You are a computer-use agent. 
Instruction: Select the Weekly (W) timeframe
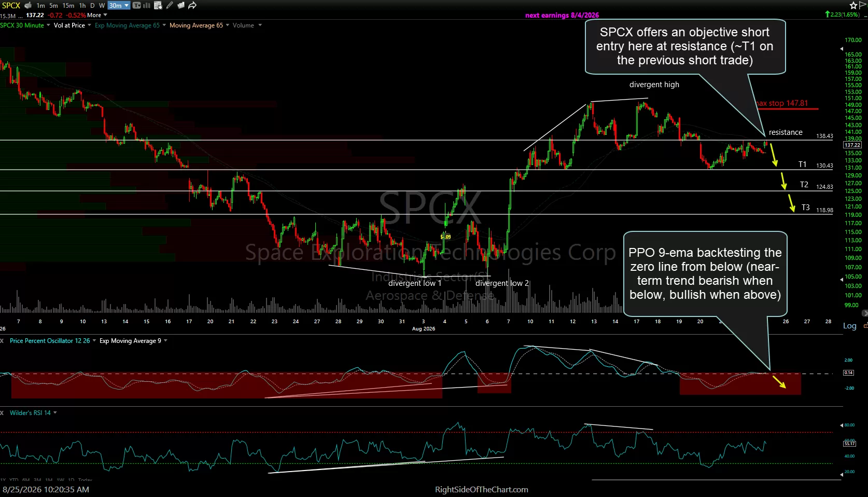point(102,6)
